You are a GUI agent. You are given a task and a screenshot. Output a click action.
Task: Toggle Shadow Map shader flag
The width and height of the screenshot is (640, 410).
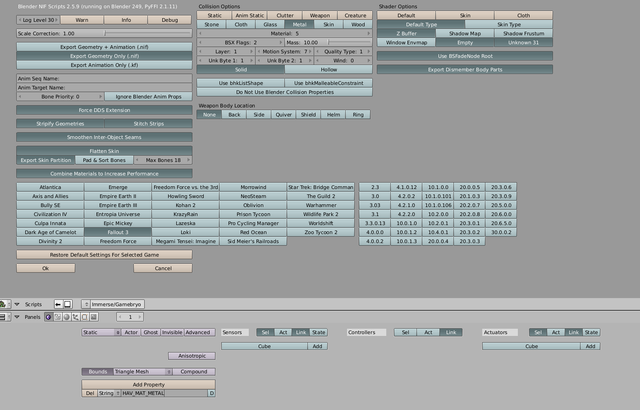click(465, 33)
